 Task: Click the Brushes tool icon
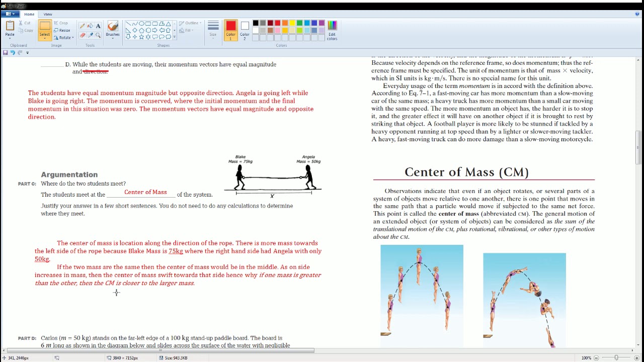[x=113, y=26]
